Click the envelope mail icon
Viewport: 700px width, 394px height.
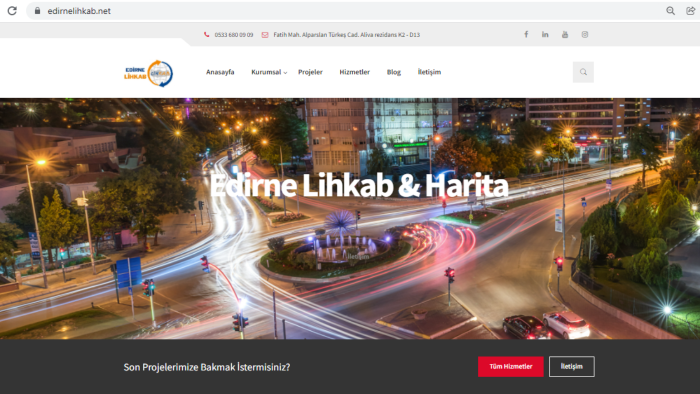[x=265, y=35]
